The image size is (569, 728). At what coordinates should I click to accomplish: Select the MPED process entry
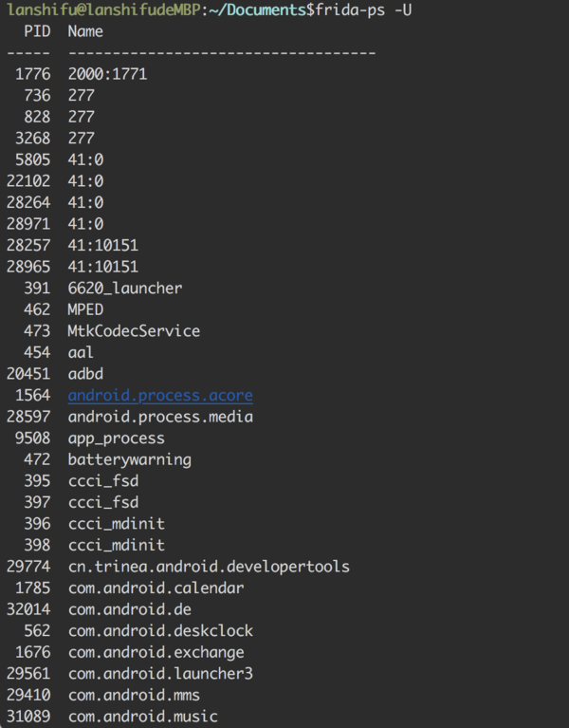click(x=85, y=309)
